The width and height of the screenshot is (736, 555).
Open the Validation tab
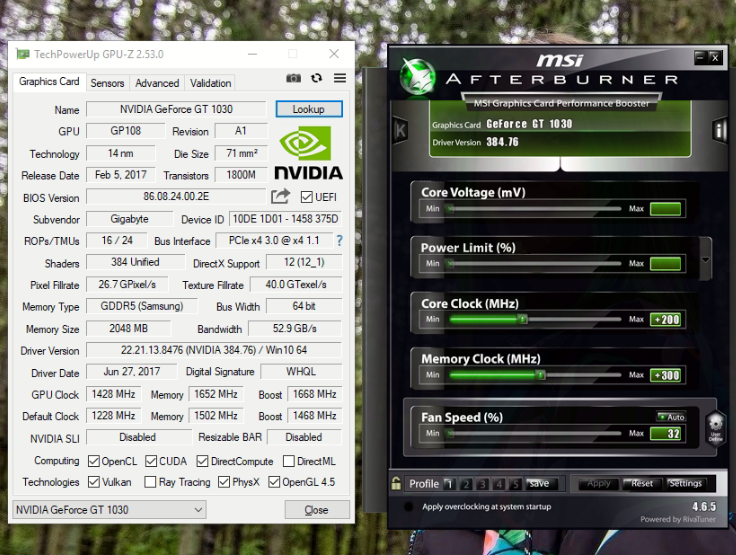tap(210, 83)
